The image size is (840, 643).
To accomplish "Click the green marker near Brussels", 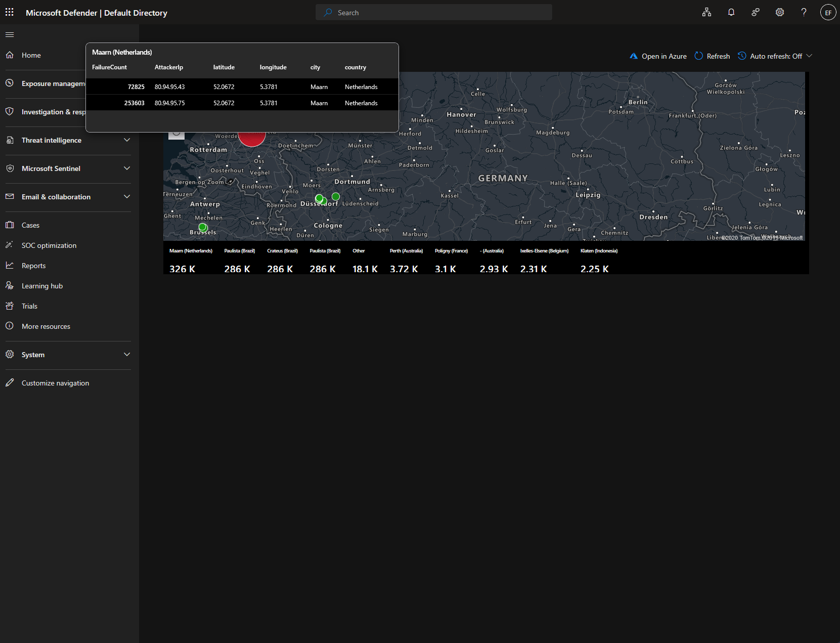I will coord(202,228).
